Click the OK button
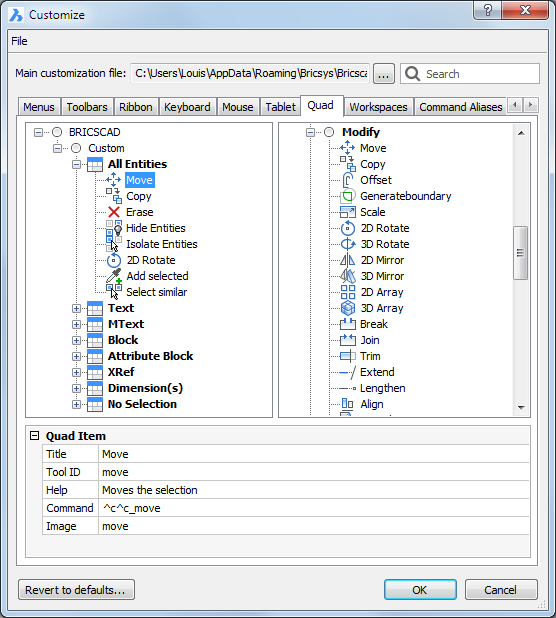The image size is (556, 618). pos(420,590)
